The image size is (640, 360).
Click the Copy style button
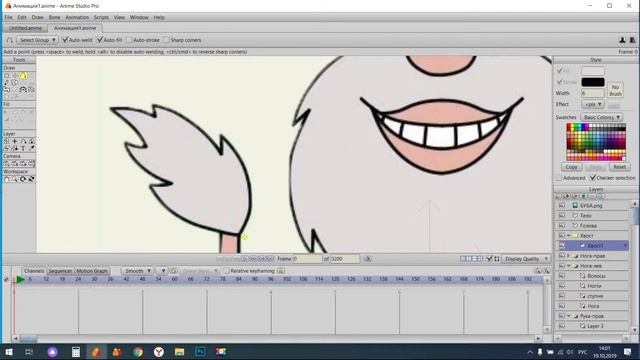point(571,167)
